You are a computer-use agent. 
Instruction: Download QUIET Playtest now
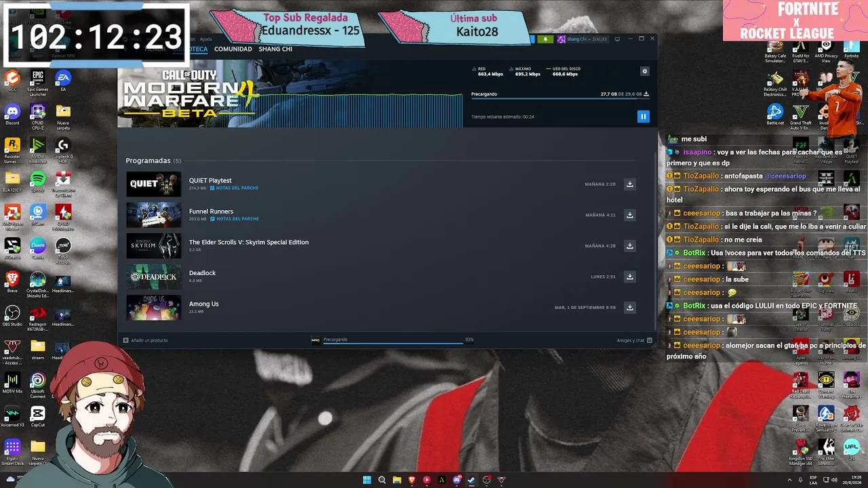[x=630, y=184]
